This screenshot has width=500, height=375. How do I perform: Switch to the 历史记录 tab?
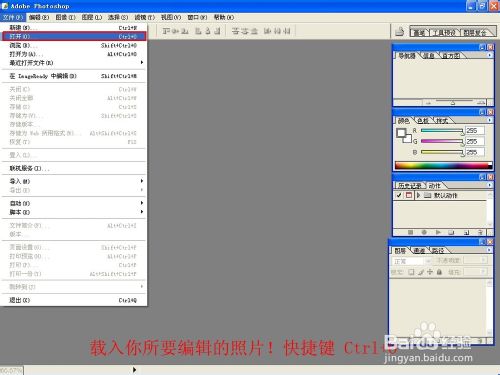pos(410,186)
